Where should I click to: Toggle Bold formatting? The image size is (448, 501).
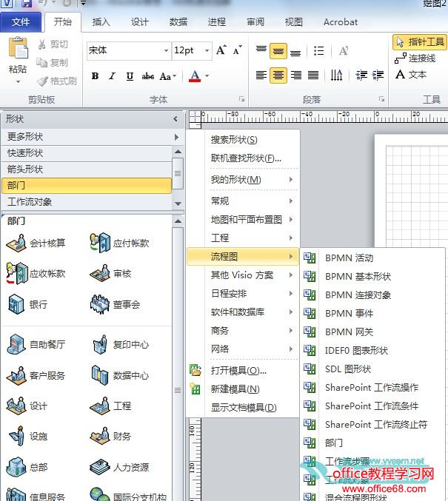click(x=95, y=76)
